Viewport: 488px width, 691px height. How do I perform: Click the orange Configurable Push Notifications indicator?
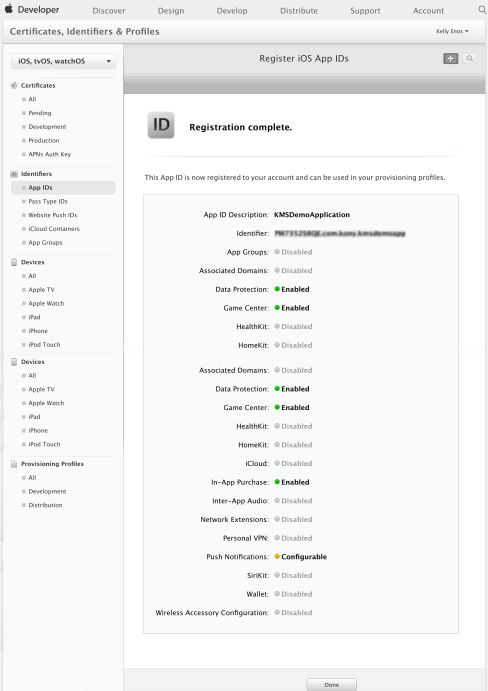click(x=277, y=556)
